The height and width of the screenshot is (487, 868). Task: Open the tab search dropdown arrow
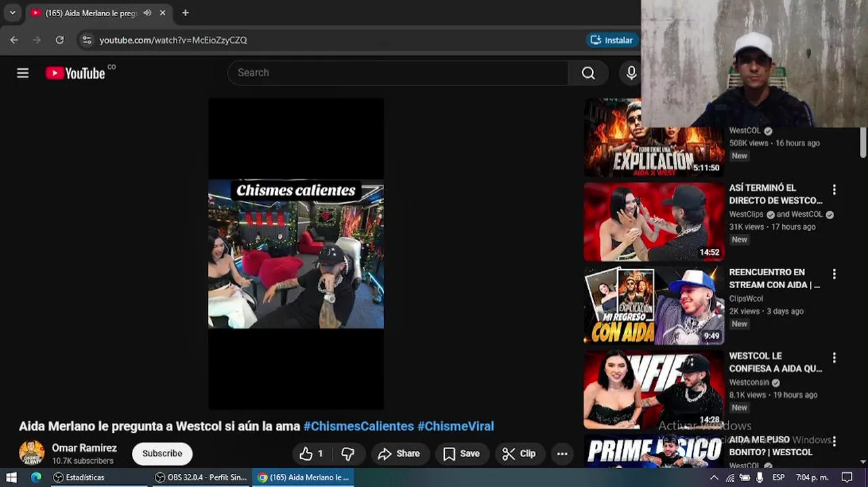click(12, 13)
